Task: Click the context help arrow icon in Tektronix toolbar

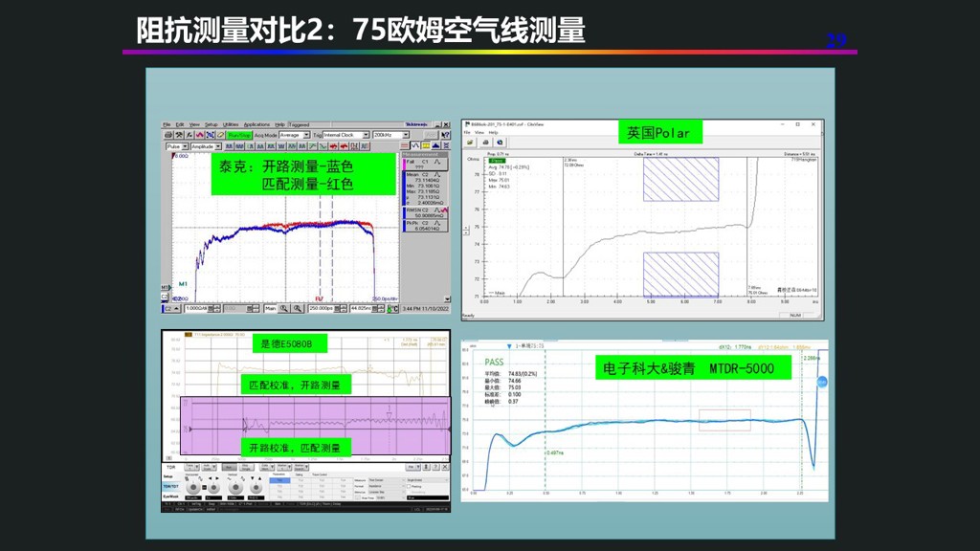Action: pyautogui.click(x=445, y=135)
